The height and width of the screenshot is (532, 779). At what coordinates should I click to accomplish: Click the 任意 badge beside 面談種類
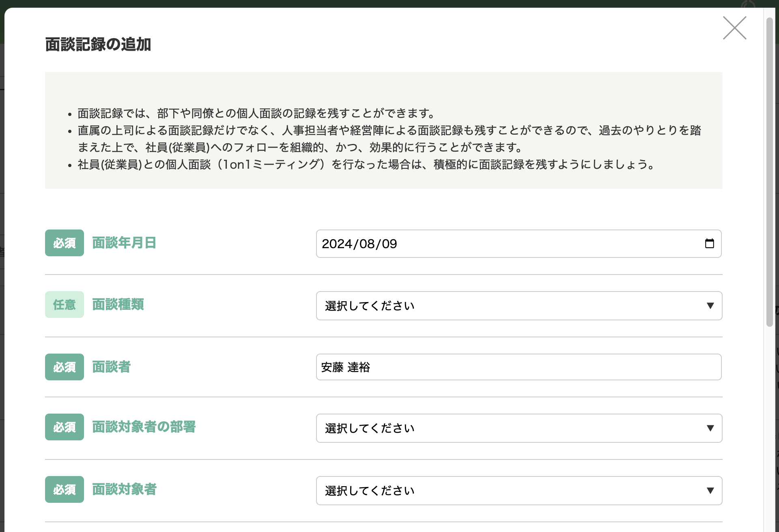coord(64,305)
